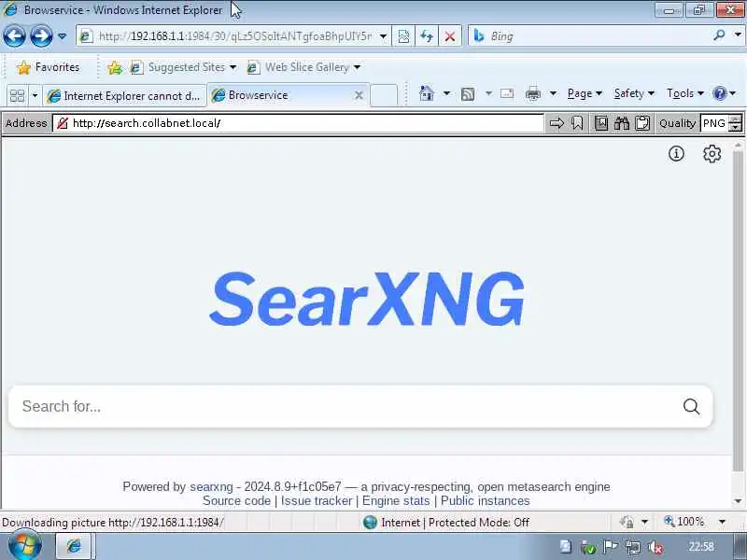The height and width of the screenshot is (560, 747).
Task: Click Internet Explorer taskbar button
Action: 75,546
